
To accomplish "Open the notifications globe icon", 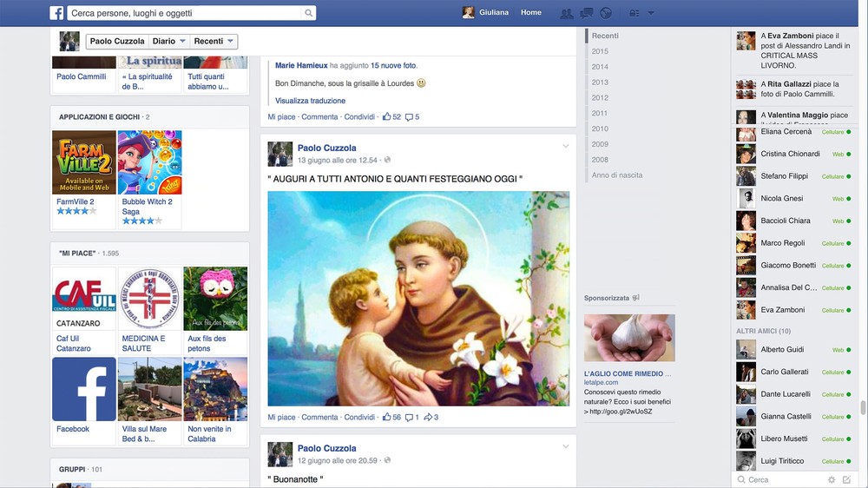I will 606,13.
